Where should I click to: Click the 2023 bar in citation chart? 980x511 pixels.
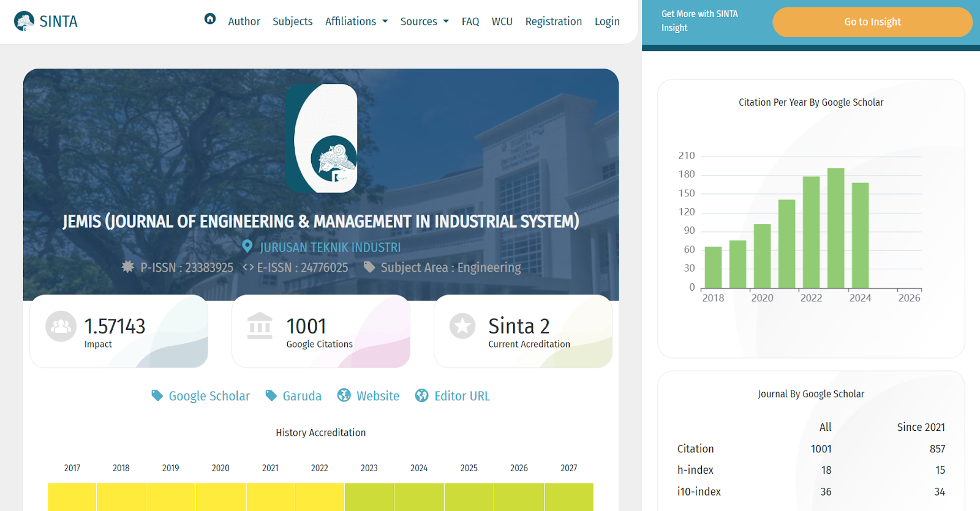(836, 228)
